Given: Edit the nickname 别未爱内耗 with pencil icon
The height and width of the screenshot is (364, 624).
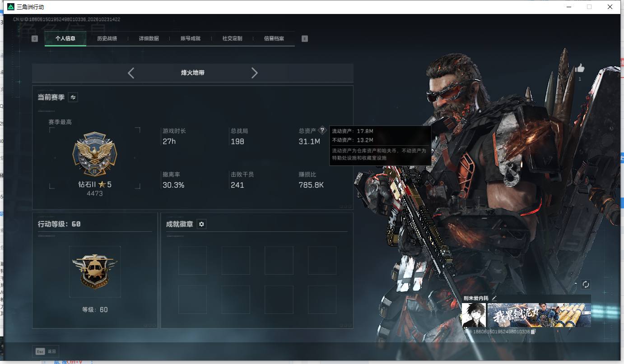Looking at the screenshot, I should (494, 298).
